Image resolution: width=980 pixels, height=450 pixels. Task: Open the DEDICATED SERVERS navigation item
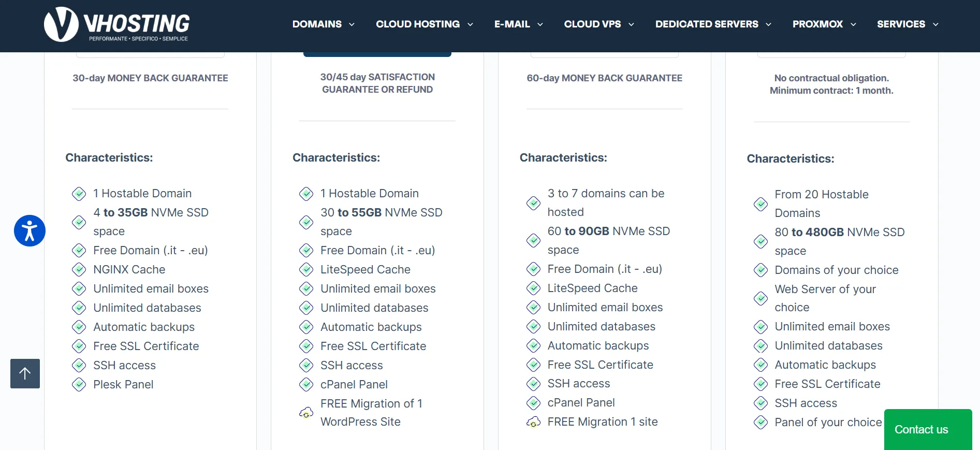tap(707, 24)
